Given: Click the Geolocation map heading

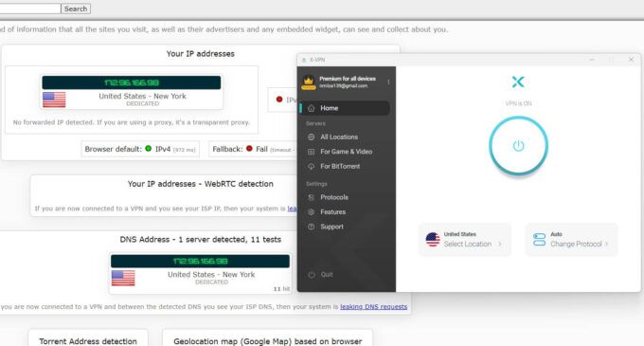Looking at the screenshot, I should pos(267,341).
